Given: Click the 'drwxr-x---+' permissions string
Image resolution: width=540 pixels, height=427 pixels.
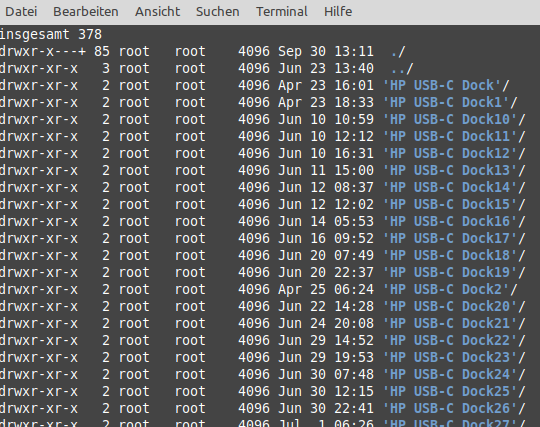Looking at the screenshot, I should [43, 52].
